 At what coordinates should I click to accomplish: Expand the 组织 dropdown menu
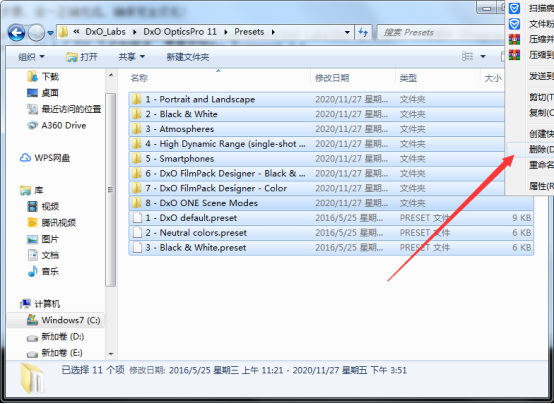31,57
